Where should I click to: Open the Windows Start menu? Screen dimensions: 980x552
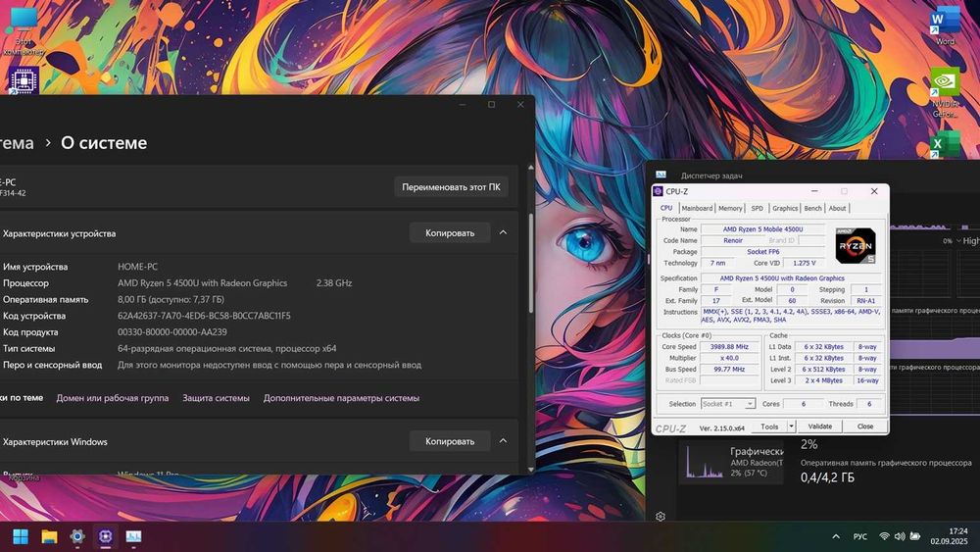21,536
